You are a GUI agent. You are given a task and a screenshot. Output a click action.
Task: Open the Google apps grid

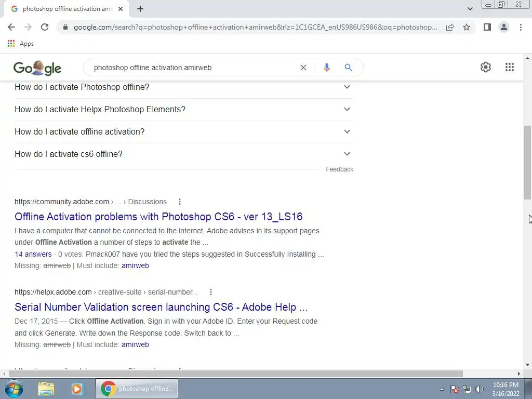click(x=510, y=67)
